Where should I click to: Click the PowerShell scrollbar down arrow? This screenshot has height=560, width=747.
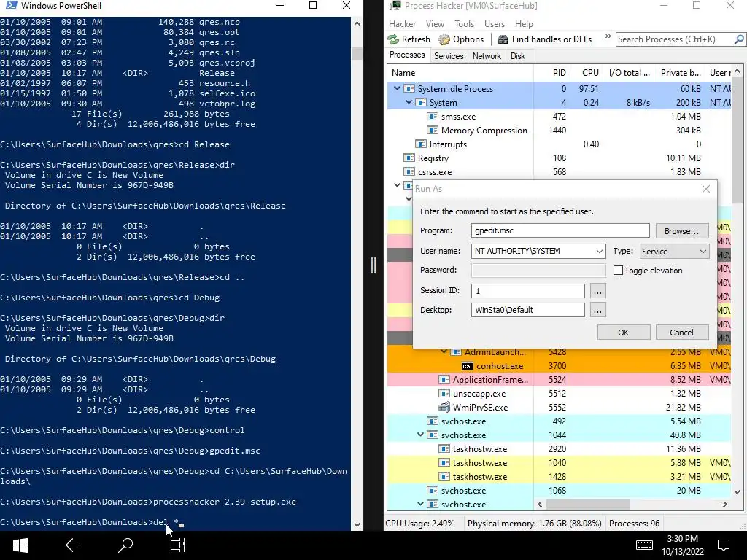[x=357, y=525]
